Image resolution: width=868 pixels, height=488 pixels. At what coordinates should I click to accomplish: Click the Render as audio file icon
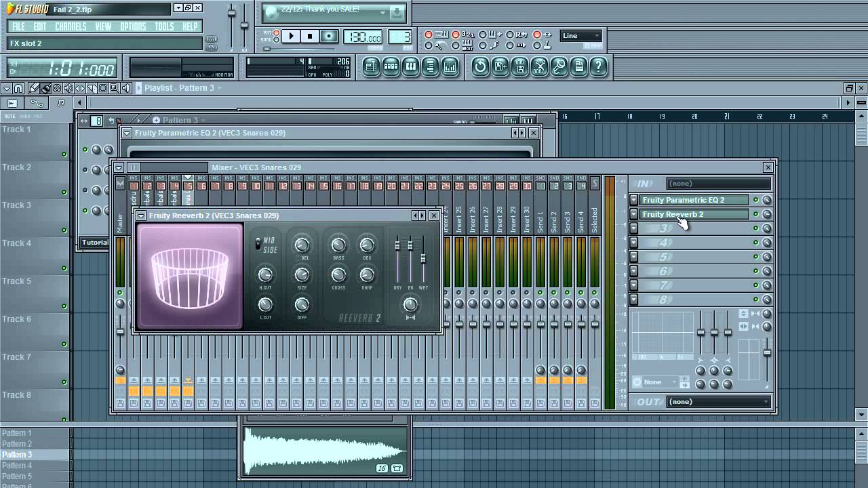coord(519,66)
